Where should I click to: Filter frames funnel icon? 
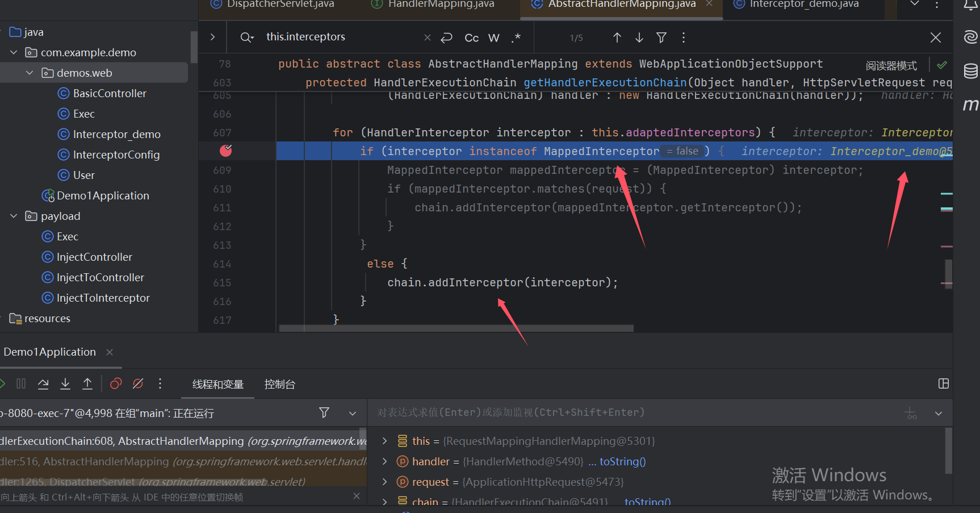[324, 412]
